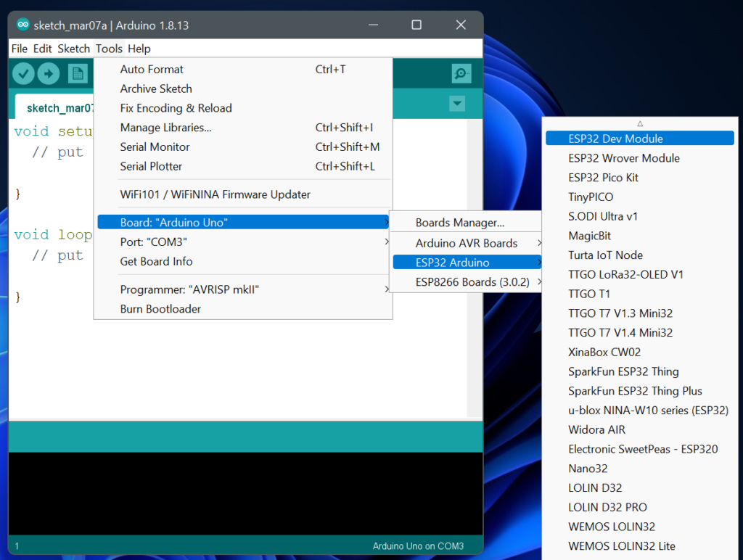This screenshot has width=743, height=560.
Task: Select LOLIN D32 PRO board
Action: click(x=640, y=508)
